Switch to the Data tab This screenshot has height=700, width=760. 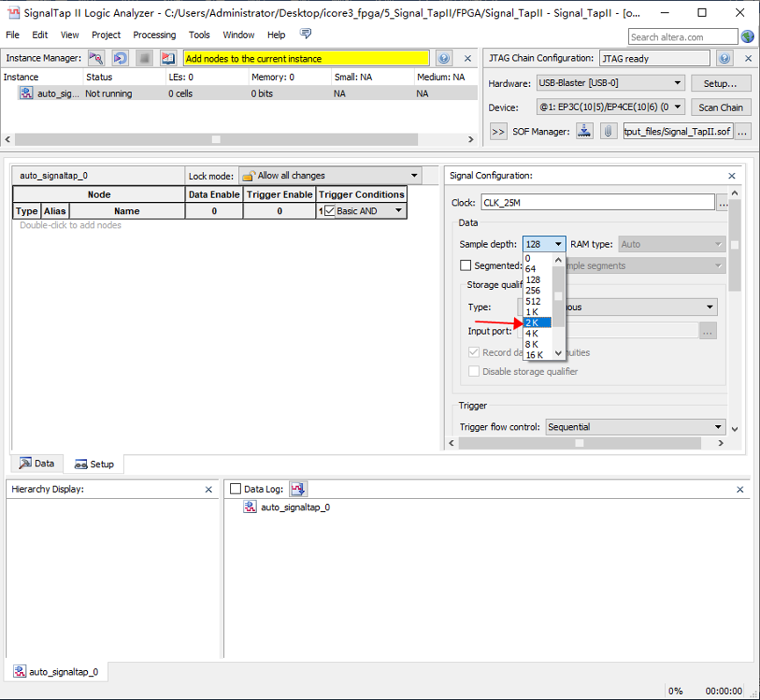click(37, 464)
